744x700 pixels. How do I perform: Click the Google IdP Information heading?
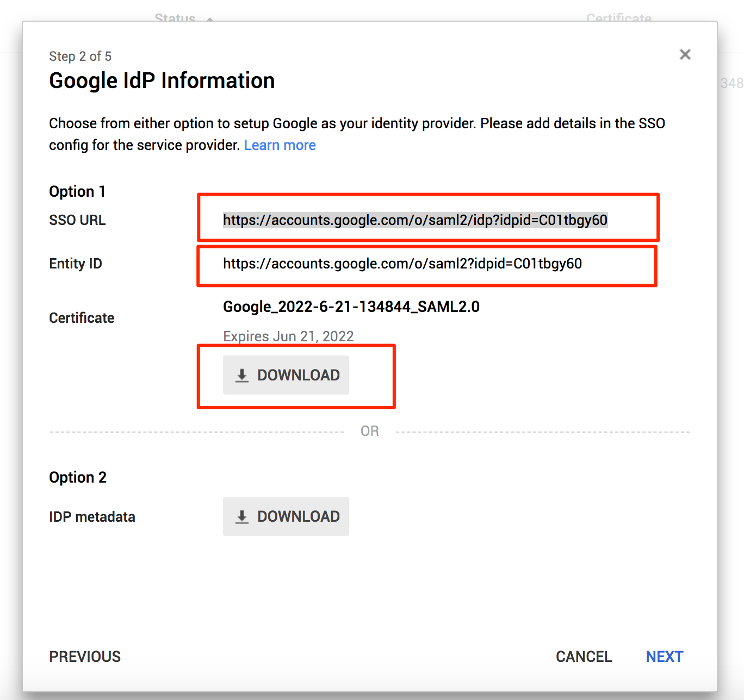click(x=162, y=81)
